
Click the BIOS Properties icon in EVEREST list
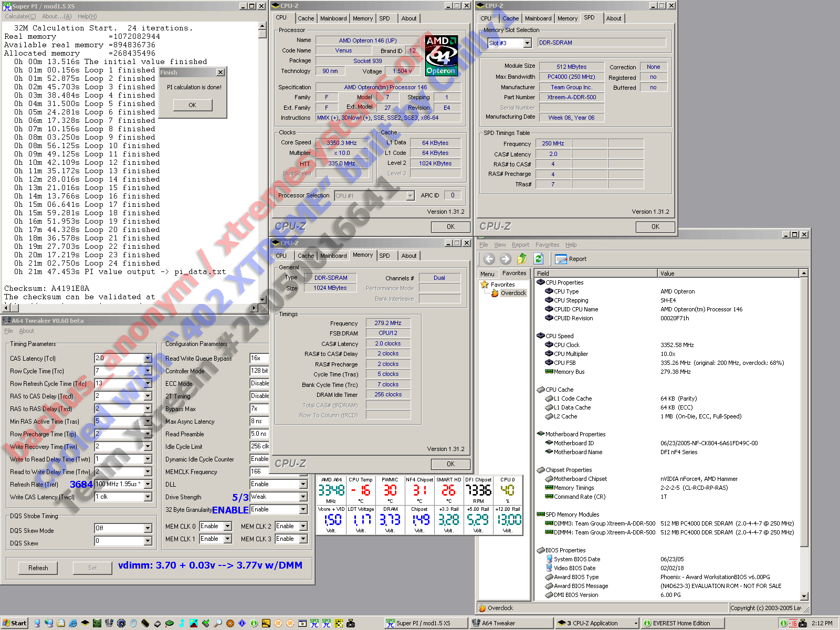[541, 550]
